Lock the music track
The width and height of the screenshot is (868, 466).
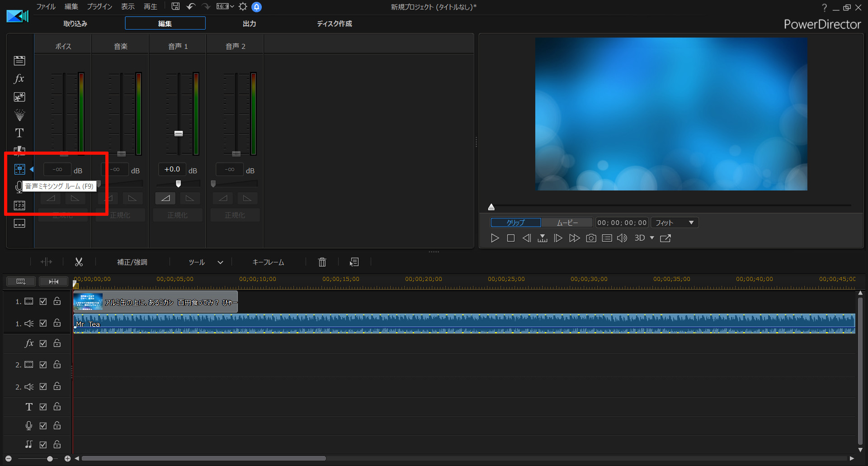click(x=57, y=444)
